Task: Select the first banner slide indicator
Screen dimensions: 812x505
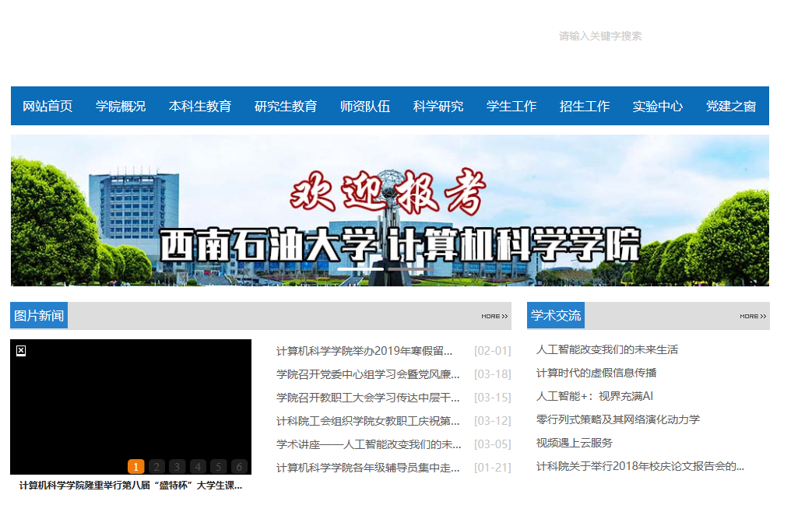Action: click(x=360, y=269)
